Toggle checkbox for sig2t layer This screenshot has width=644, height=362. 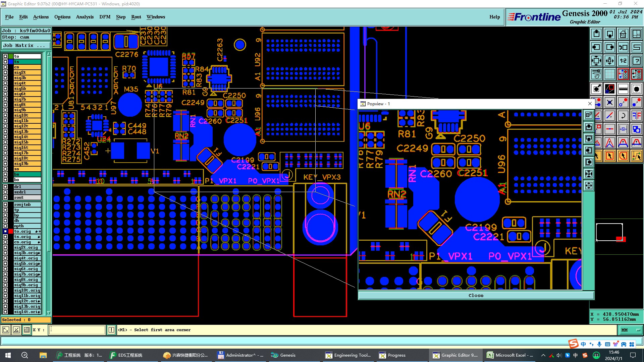click(x=5, y=72)
